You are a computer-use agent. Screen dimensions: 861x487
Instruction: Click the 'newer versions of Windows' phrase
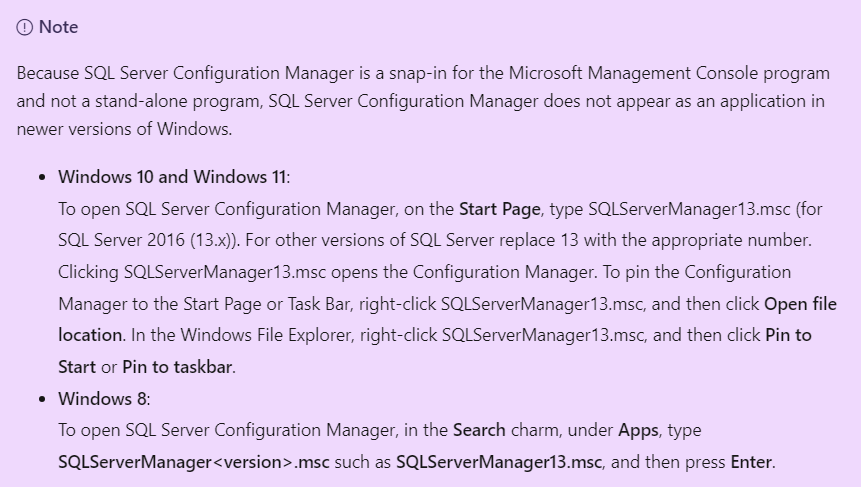coord(123,129)
